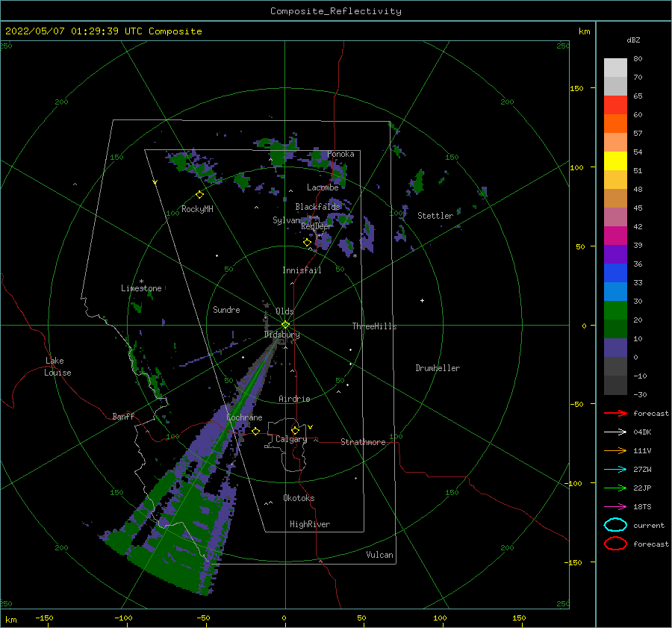Click the Banff town label

pyautogui.click(x=123, y=416)
